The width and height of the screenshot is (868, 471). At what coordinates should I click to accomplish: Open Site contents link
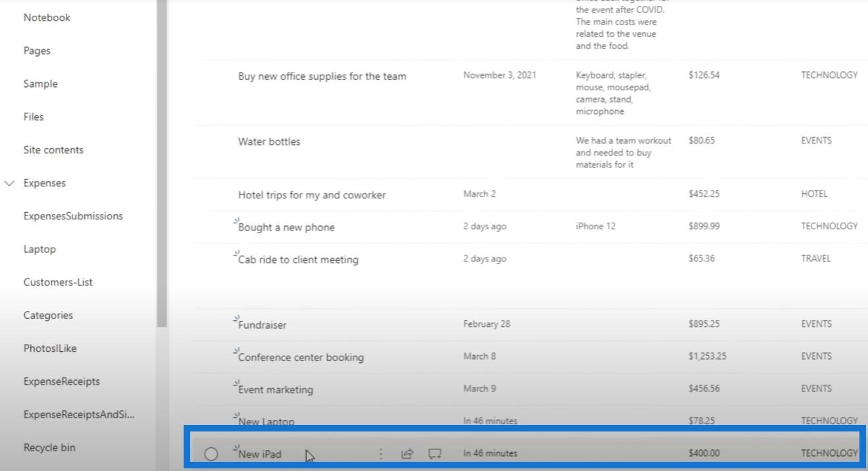point(53,150)
